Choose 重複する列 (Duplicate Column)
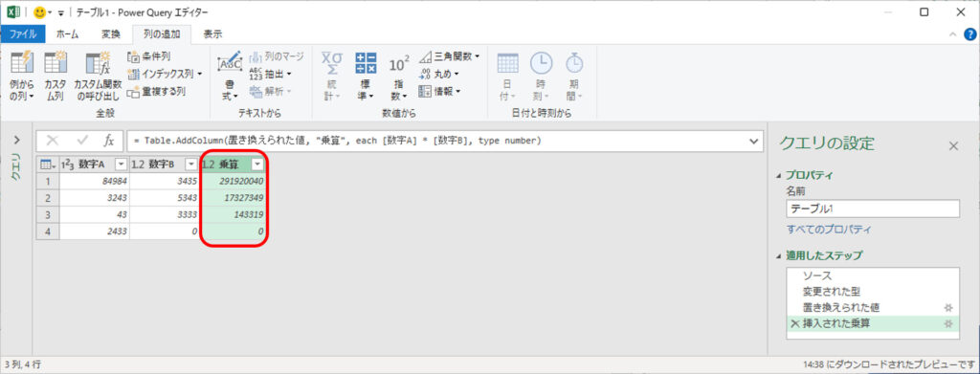This screenshot has width=980, height=374. (x=156, y=92)
